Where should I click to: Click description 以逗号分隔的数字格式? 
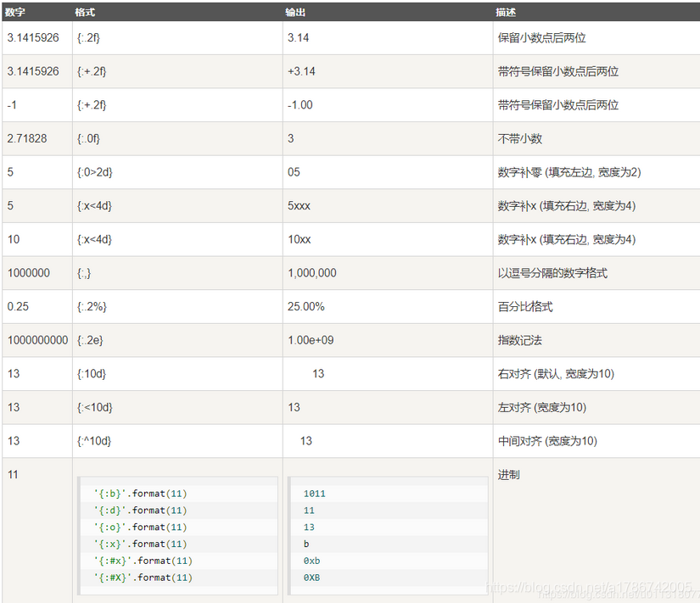(x=552, y=273)
